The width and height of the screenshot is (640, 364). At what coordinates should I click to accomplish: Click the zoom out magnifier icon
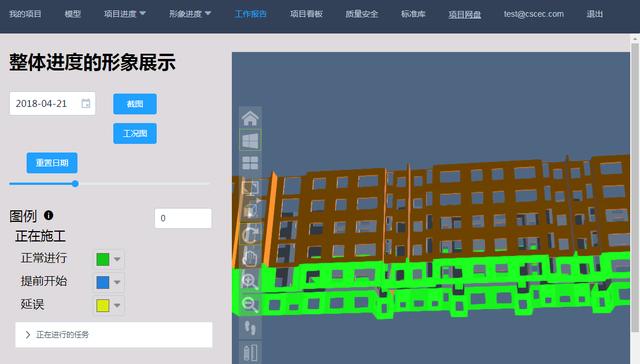point(250,304)
